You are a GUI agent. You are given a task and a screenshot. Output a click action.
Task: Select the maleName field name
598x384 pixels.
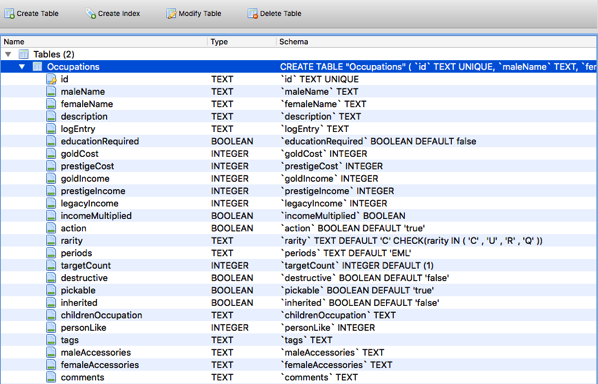[83, 92]
